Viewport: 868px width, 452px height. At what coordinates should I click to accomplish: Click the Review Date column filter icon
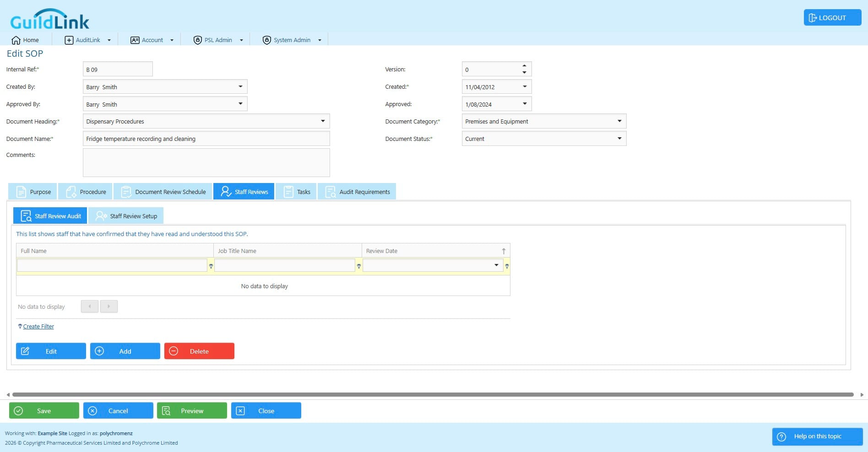(507, 266)
